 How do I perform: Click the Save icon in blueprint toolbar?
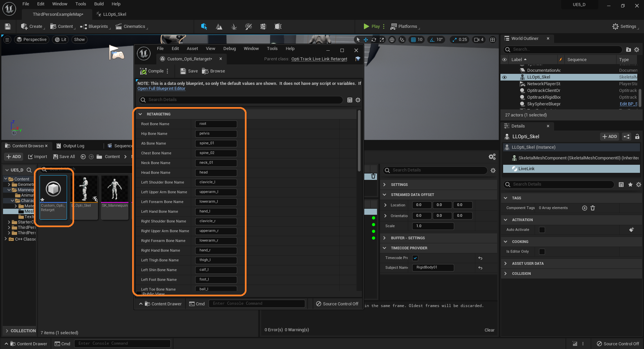tap(183, 71)
